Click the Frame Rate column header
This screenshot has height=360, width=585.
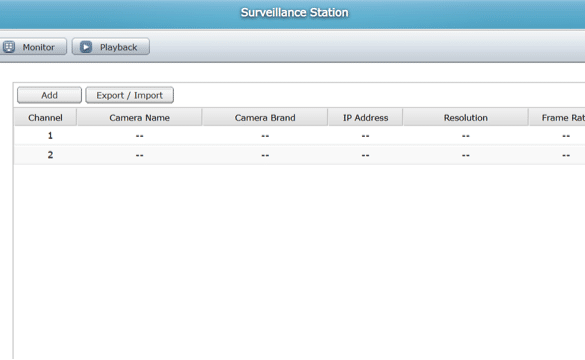click(x=557, y=118)
